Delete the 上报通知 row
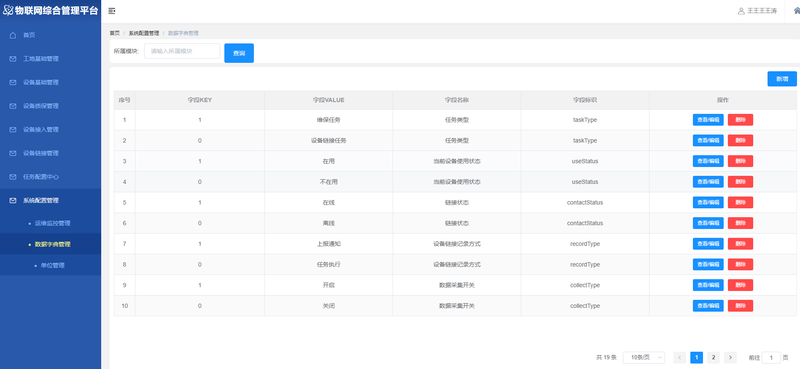800x369 pixels. (740, 244)
